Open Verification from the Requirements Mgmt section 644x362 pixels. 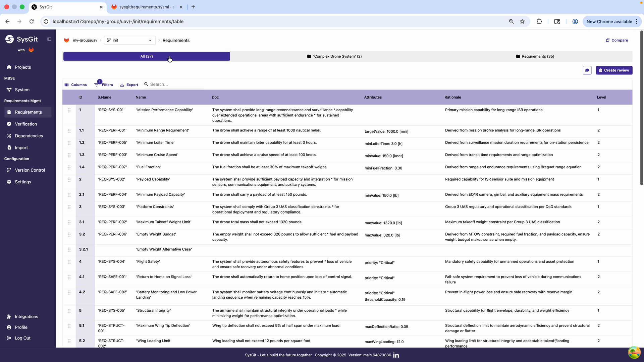click(26, 124)
